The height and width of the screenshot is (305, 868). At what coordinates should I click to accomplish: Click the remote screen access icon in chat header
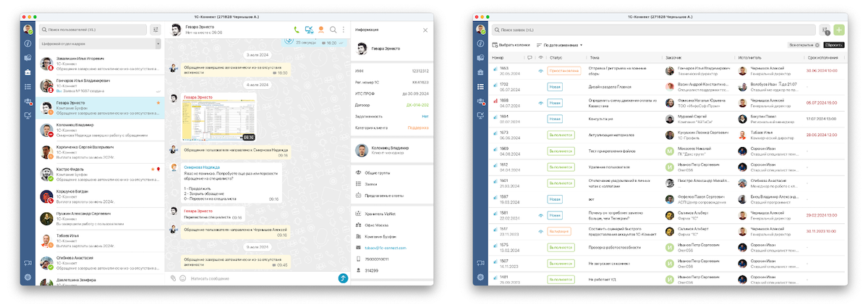coord(309,30)
